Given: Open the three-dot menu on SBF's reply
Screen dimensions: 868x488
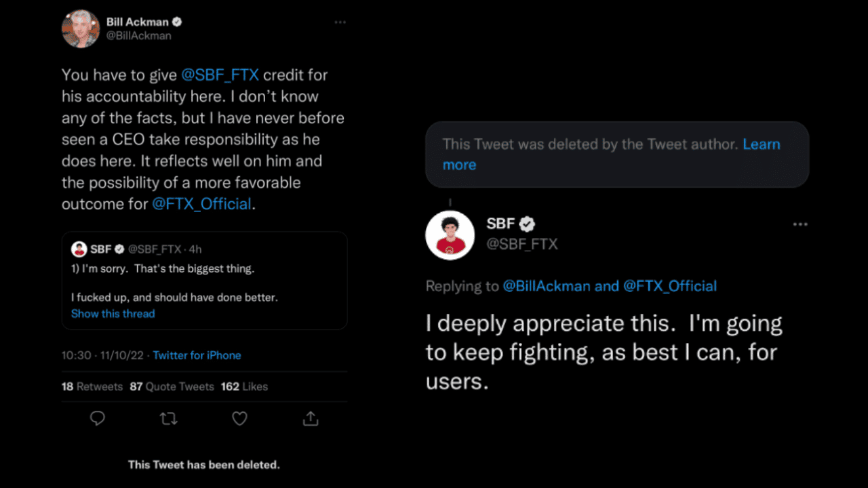Looking at the screenshot, I should 800,224.
